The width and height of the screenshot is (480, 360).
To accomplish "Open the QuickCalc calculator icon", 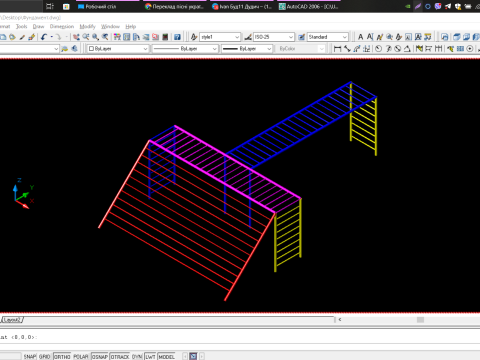I will [165, 37].
